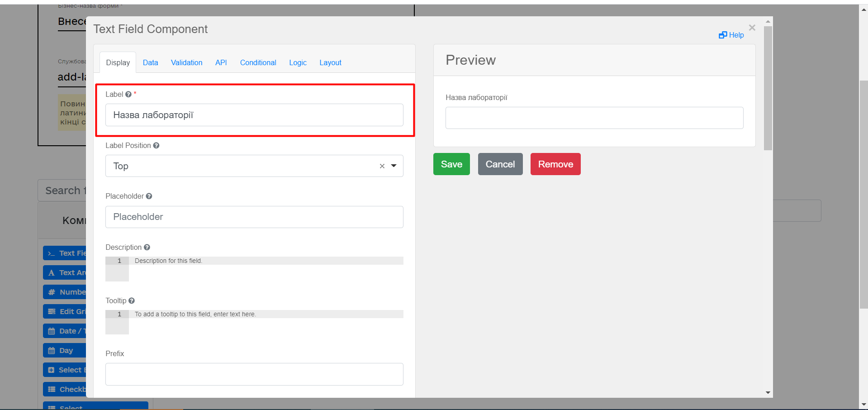Click the red Remove button
This screenshot has height=410, width=868.
pyautogui.click(x=555, y=164)
